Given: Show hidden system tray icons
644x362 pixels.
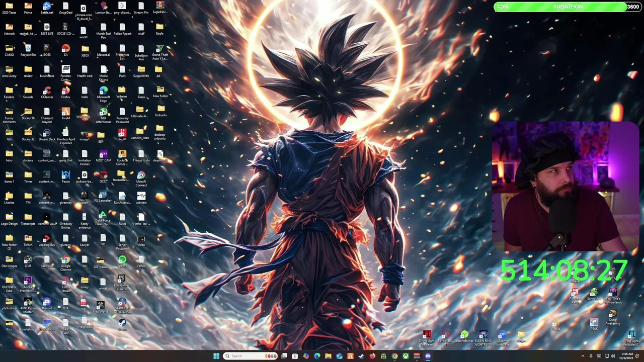Looking at the screenshot, I should click(583, 356).
